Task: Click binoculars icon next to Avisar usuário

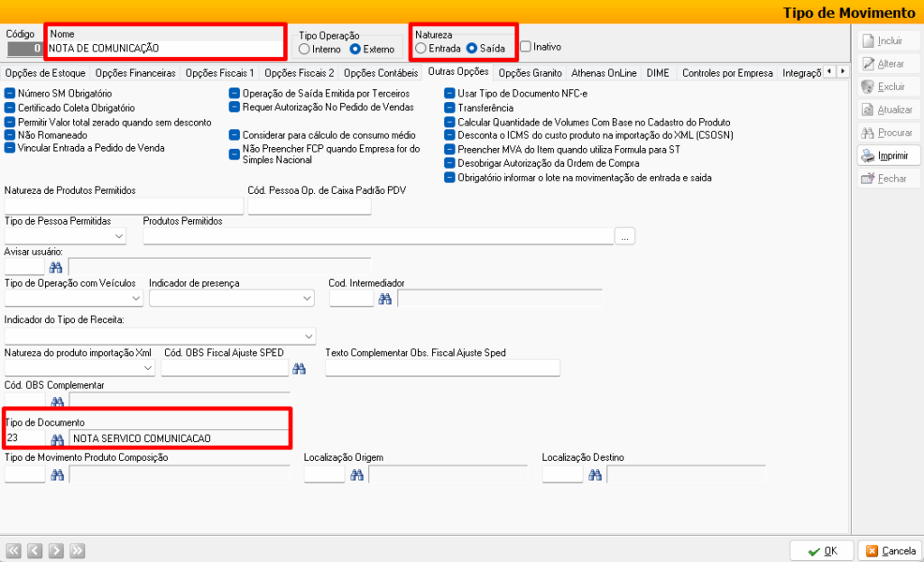Action: 56,267
